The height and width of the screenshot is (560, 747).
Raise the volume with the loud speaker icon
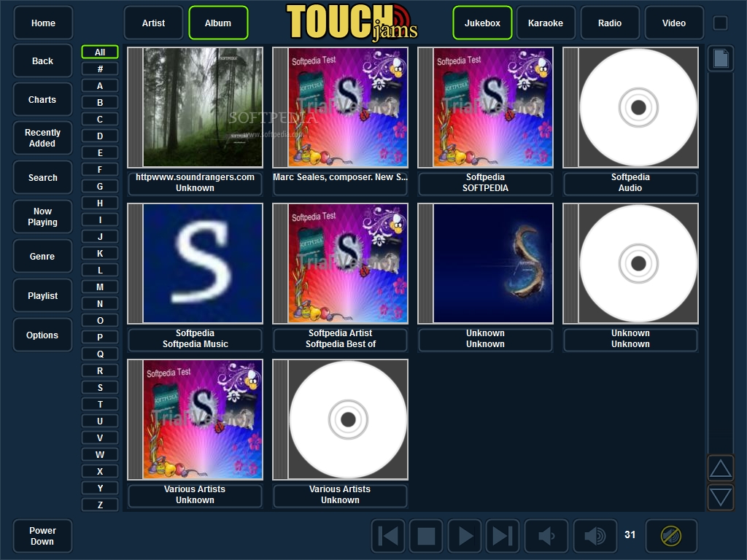(x=595, y=536)
